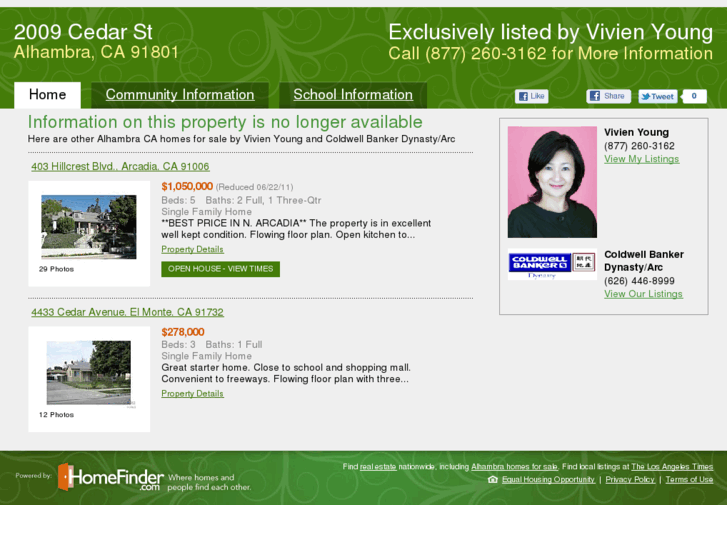This screenshot has height=545, width=727.
Task: Click the 29 Photos caption text
Action: point(56,269)
